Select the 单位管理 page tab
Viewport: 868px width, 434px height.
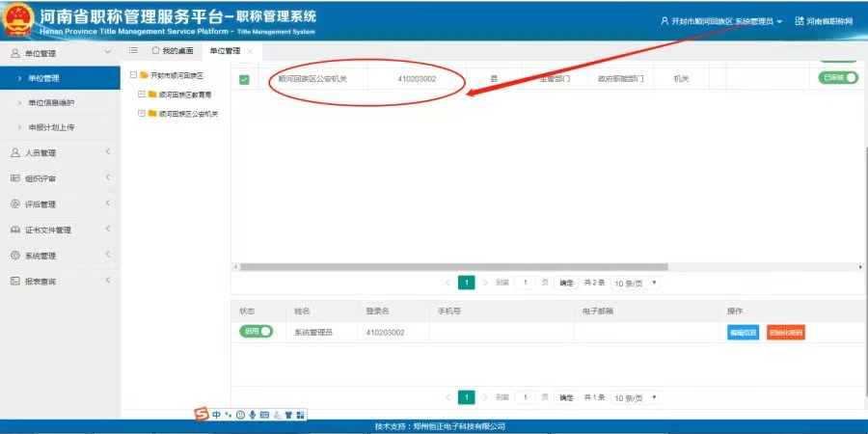(225, 51)
